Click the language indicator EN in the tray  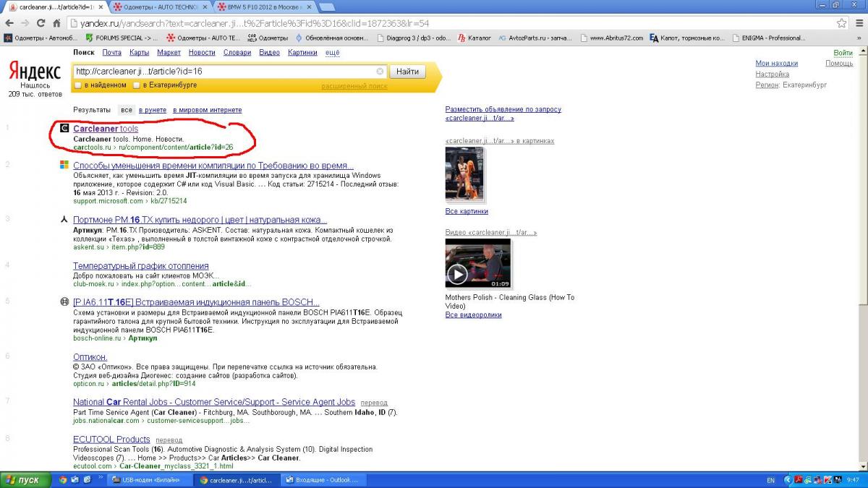click(x=770, y=480)
